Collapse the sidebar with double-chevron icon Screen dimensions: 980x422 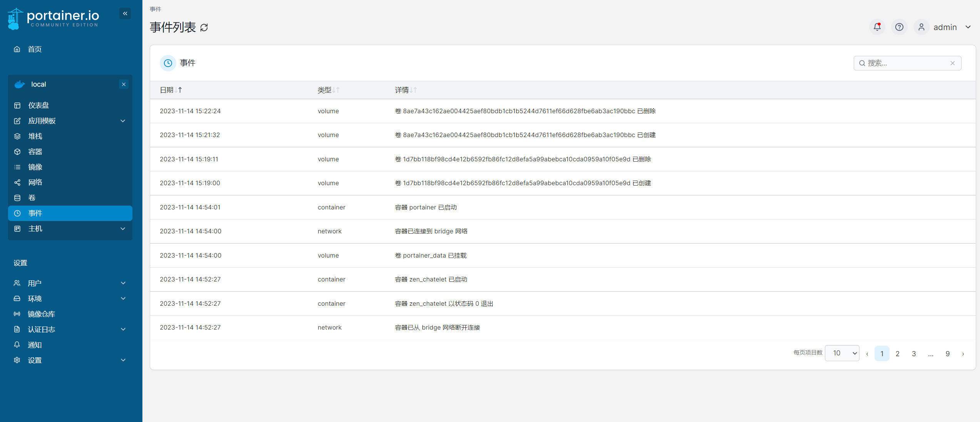125,14
